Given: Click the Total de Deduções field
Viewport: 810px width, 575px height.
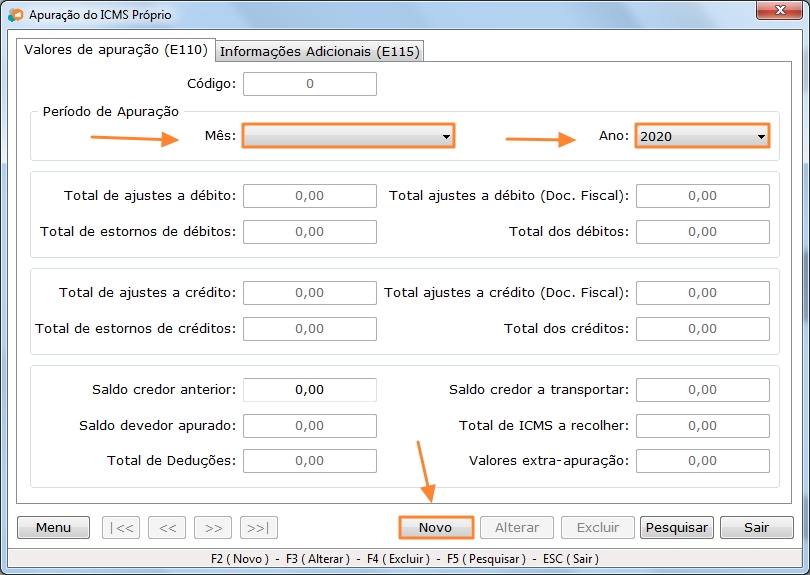Looking at the screenshot, I should click(310, 461).
